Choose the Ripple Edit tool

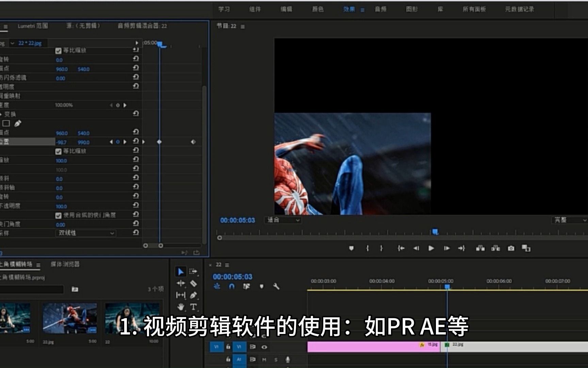tap(181, 283)
